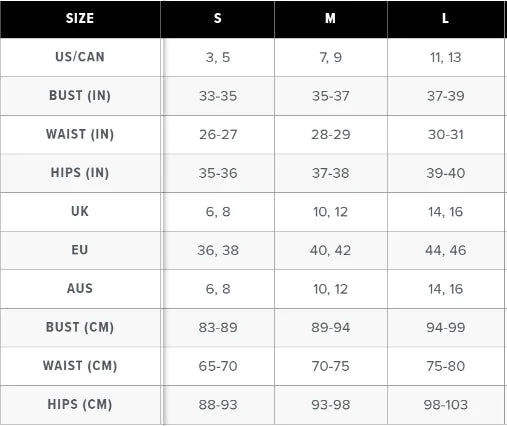
Task: Click the 39-40 hips cell
Action: [446, 173]
